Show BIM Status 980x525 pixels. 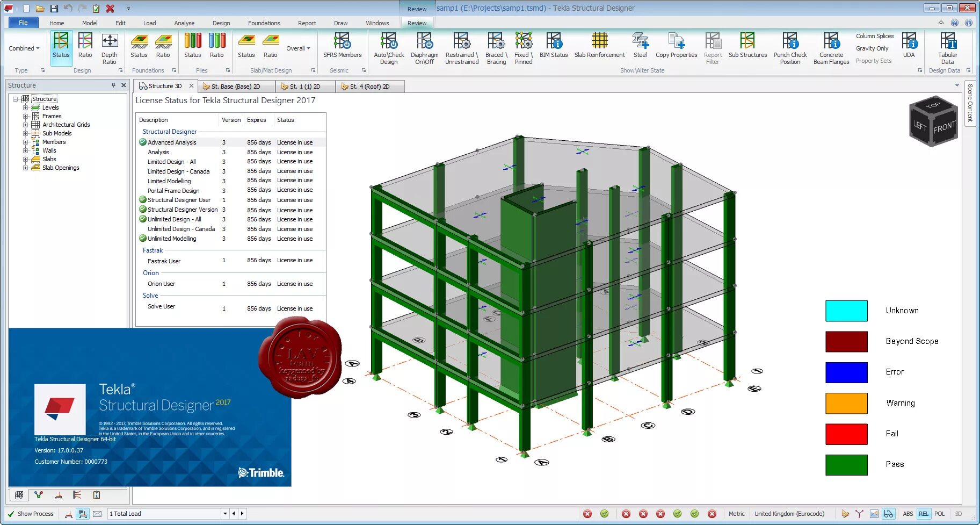pos(554,45)
